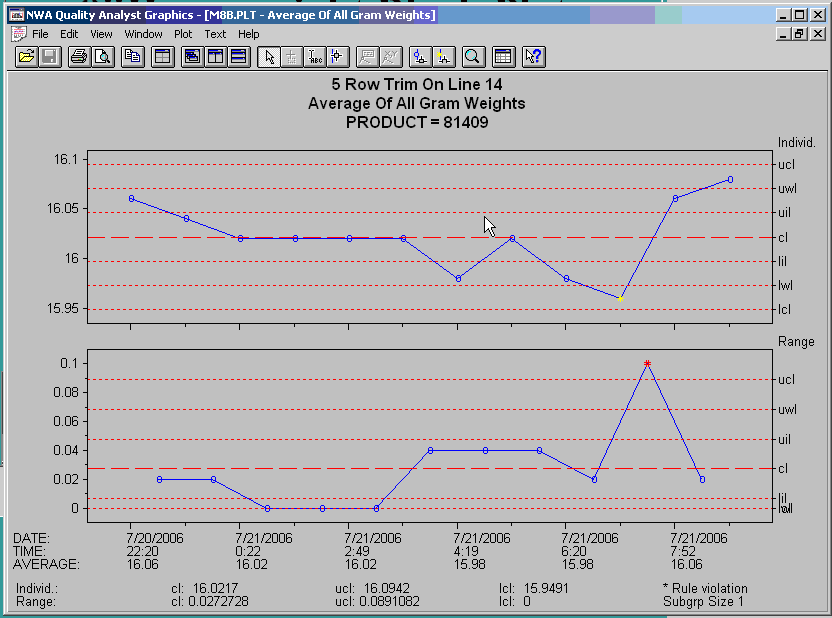Open the Help menu
Screen dimensions: 832x618
(x=248, y=34)
